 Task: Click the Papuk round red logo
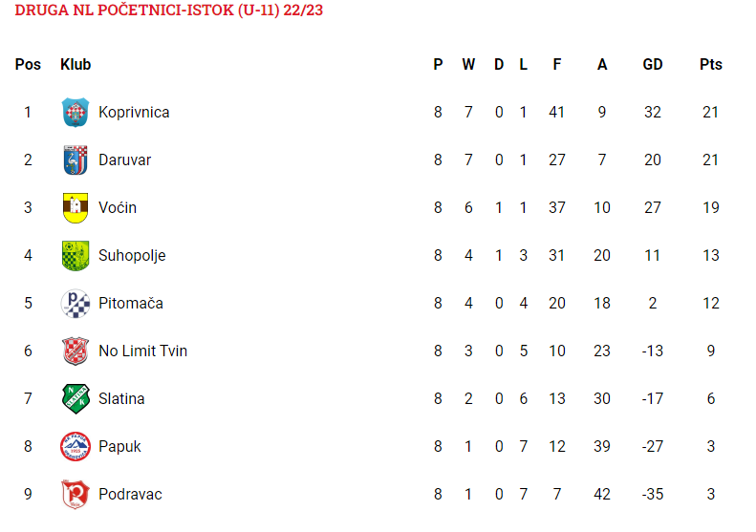[76, 446]
